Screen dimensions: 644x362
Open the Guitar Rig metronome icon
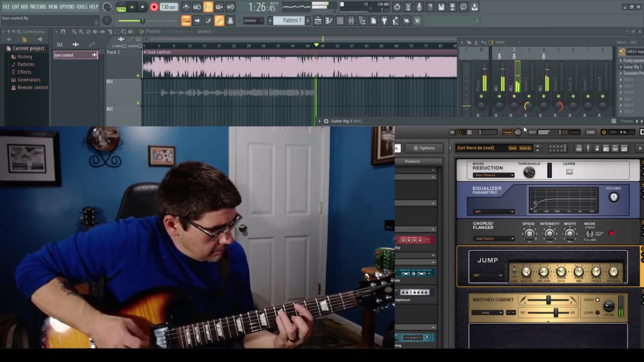(597, 148)
